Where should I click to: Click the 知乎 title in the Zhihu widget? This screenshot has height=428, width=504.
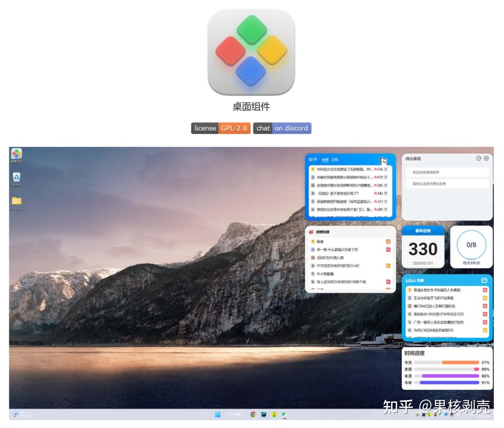pyautogui.click(x=312, y=160)
